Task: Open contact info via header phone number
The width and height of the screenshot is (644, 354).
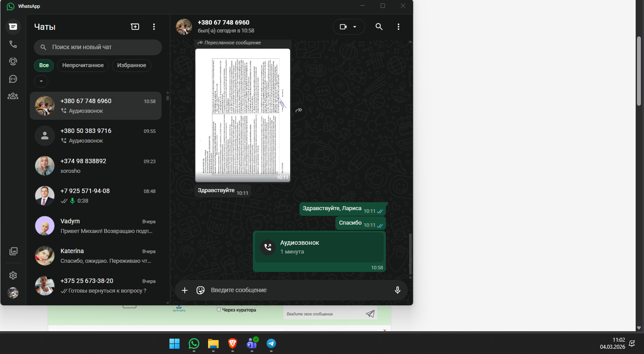Action: [223, 22]
